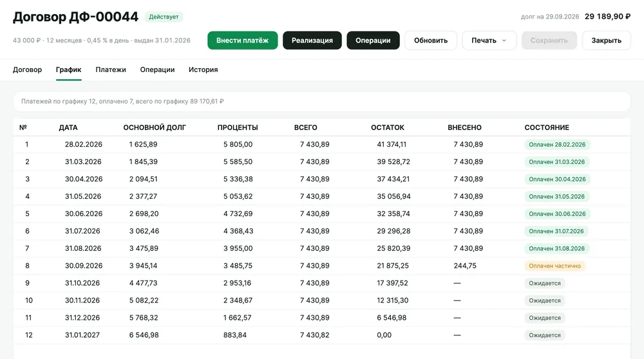644x359 pixels.
Task: Select date cell 31.03.2026
Action: 83,161
